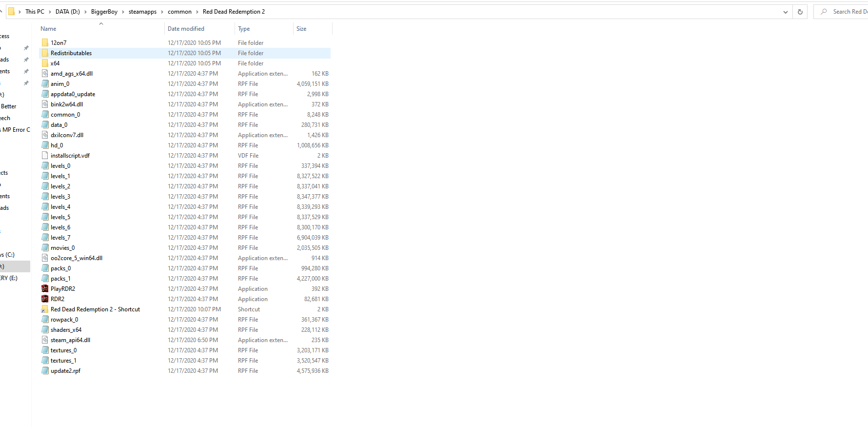Select the packs_0 file name
This screenshot has width=868, height=427.
click(x=60, y=268)
